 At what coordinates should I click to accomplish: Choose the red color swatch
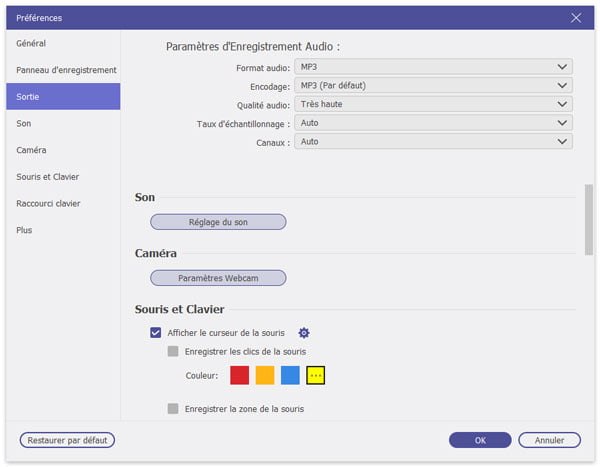click(x=239, y=375)
